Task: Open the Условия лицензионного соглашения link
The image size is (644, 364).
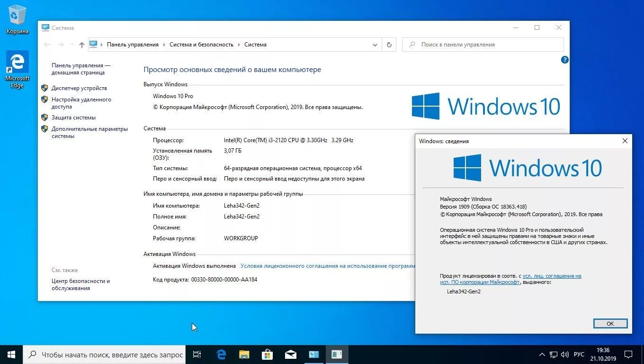Action: [328, 266]
